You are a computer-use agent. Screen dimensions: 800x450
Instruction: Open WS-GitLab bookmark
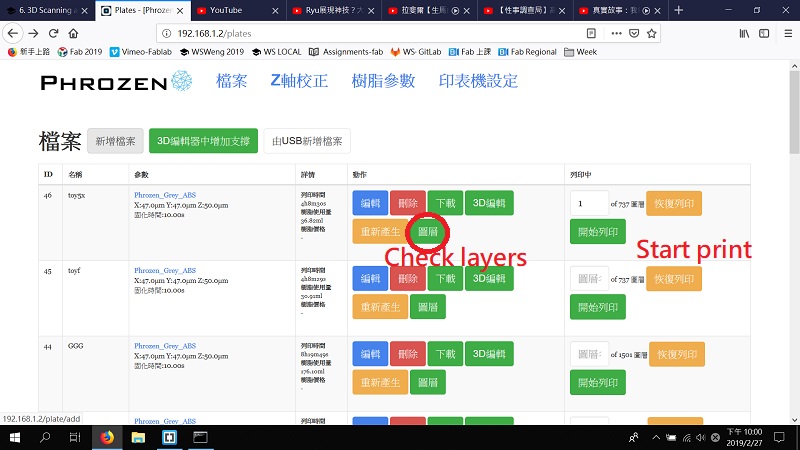click(x=416, y=52)
